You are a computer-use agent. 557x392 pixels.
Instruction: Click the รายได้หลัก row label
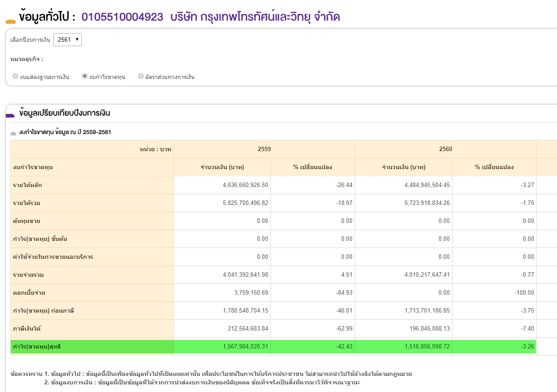(28, 185)
